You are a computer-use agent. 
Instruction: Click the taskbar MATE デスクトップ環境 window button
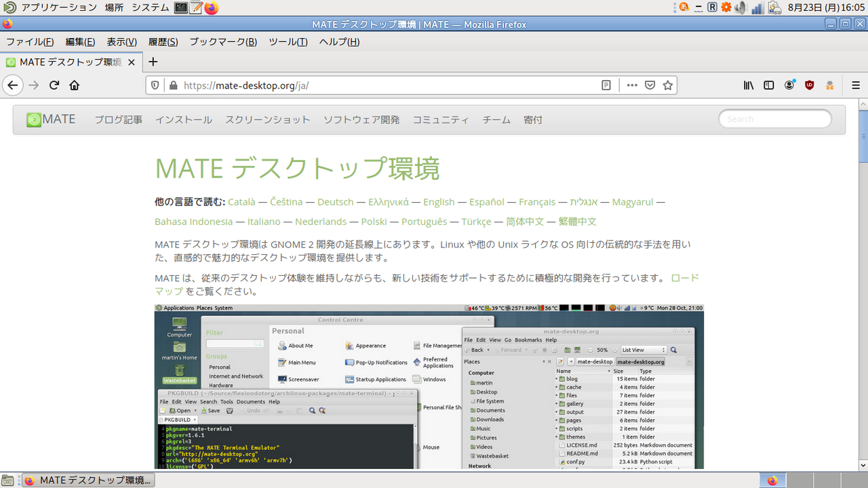[x=87, y=481]
